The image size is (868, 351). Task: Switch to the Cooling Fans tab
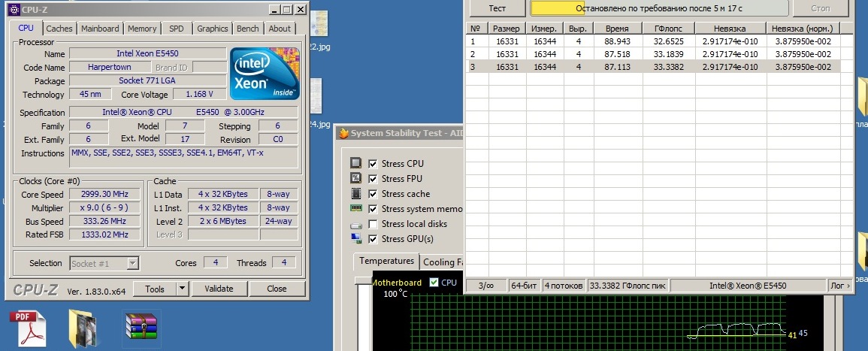[442, 262]
